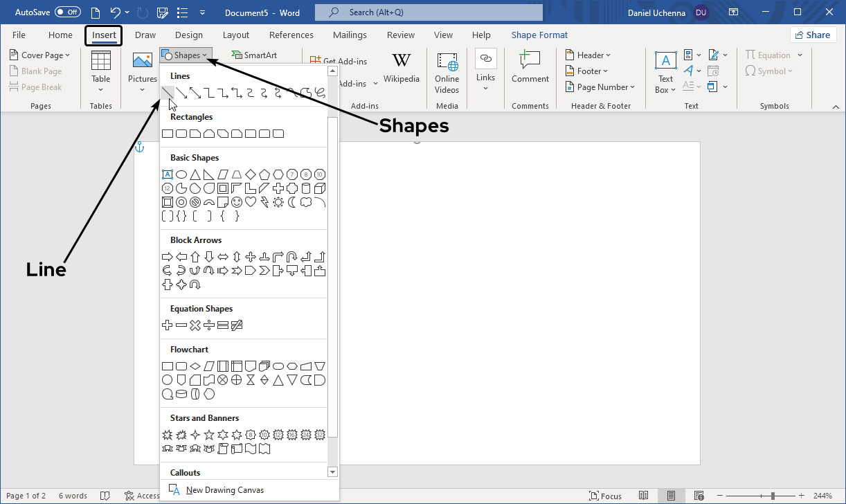Choose New Drawing Canvas option
Image resolution: width=846 pixels, height=504 pixels.
[x=224, y=490]
